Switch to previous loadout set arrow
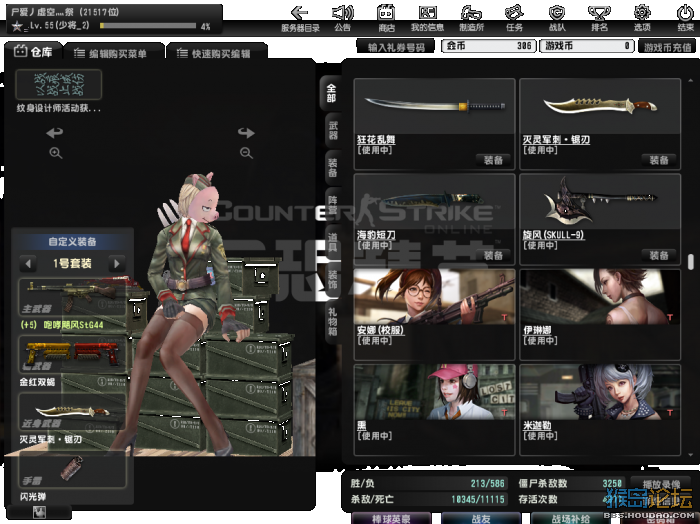700x524 pixels. 28,263
